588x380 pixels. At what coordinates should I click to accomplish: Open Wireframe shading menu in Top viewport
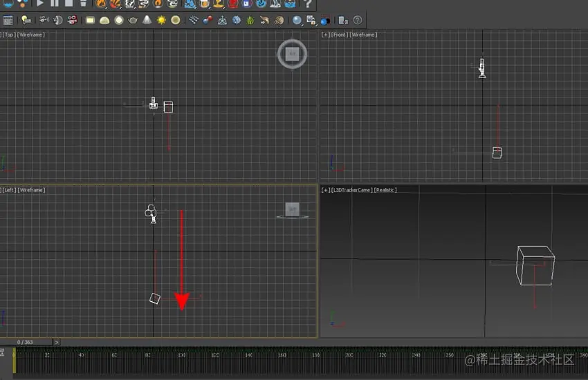coord(31,35)
